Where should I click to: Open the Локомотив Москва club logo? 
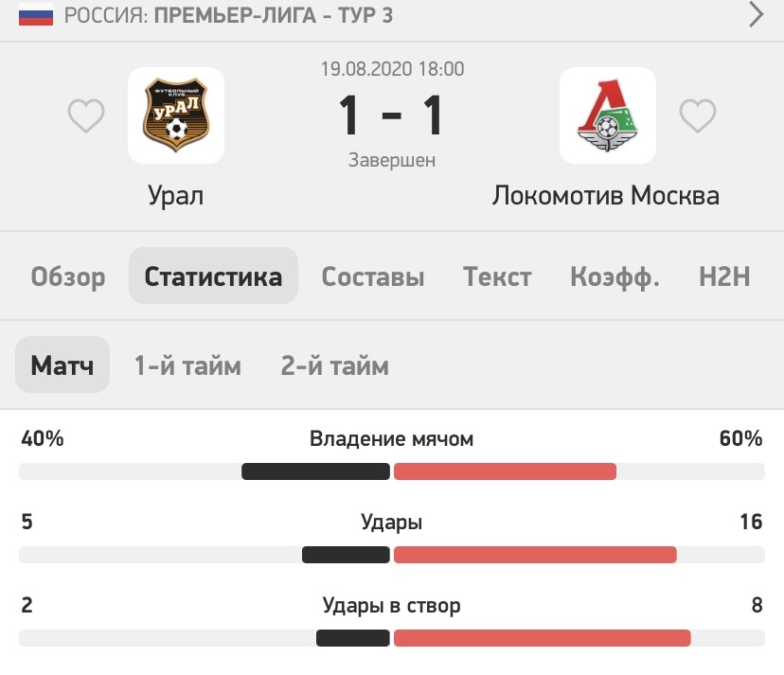[x=608, y=115]
